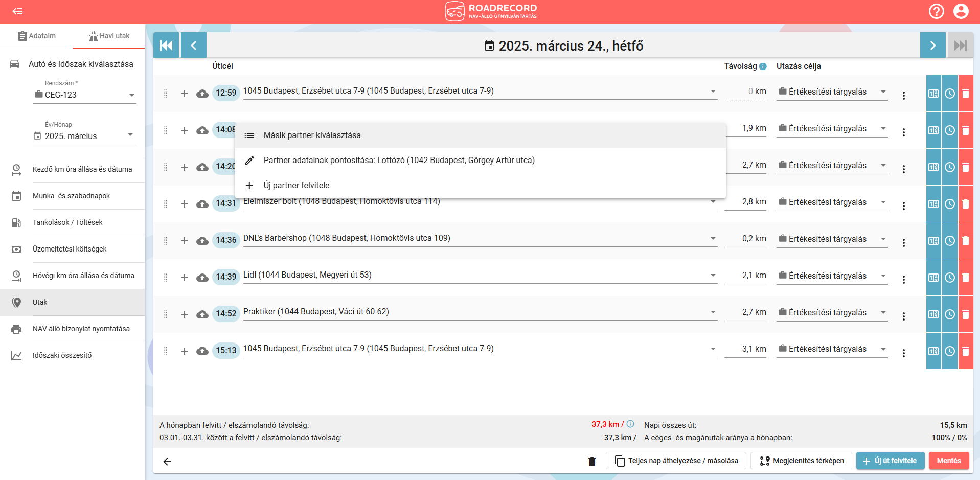Open three-dot menu for DNL's Barbershop row

click(903, 242)
